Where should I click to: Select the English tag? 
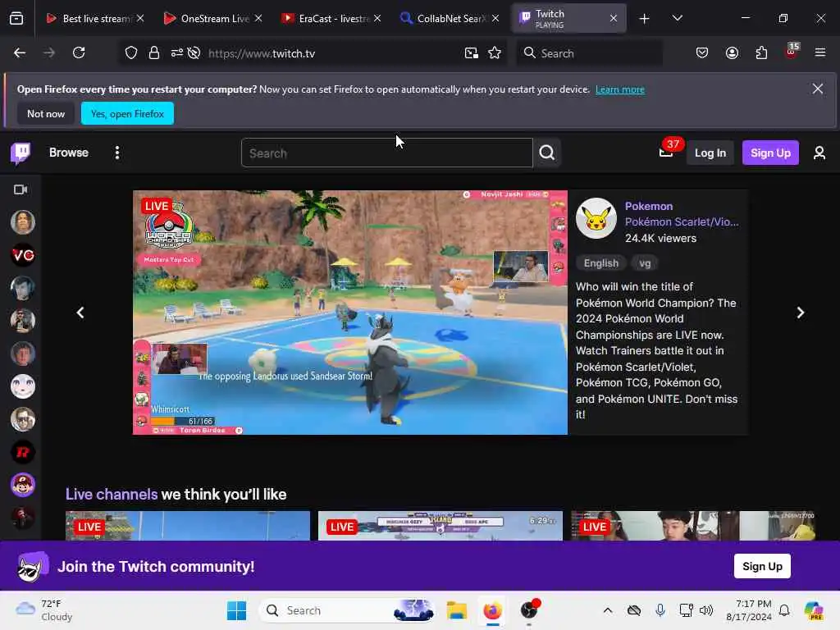pos(601,263)
